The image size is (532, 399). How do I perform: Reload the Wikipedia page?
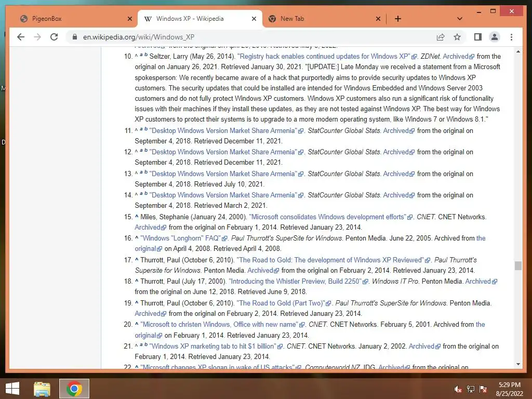54,37
